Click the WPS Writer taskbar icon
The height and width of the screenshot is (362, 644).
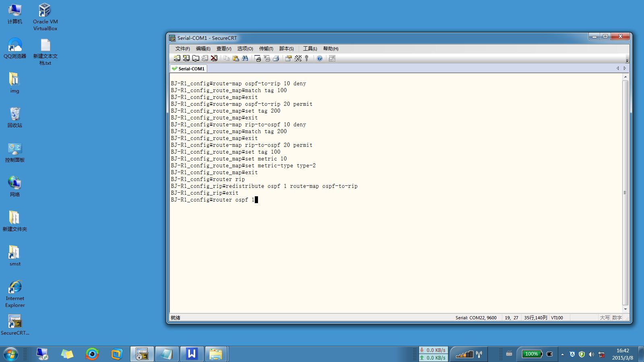pos(192,354)
